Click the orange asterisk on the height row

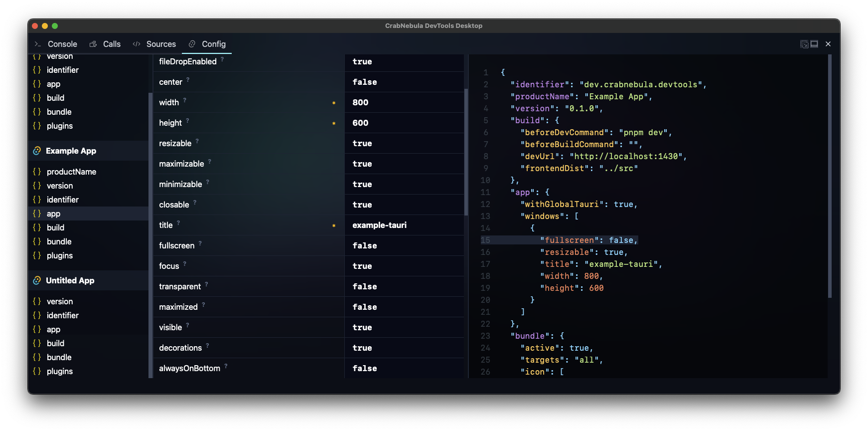tap(334, 123)
